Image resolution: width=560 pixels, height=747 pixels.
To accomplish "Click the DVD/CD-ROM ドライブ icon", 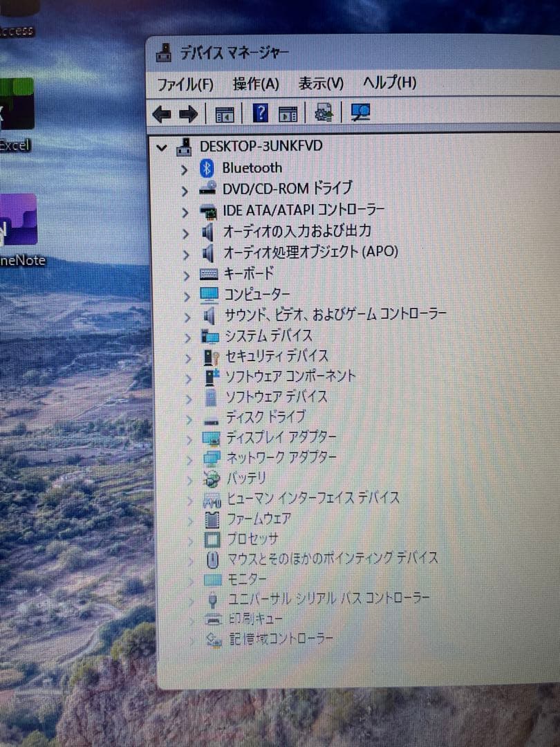I will tap(207, 188).
